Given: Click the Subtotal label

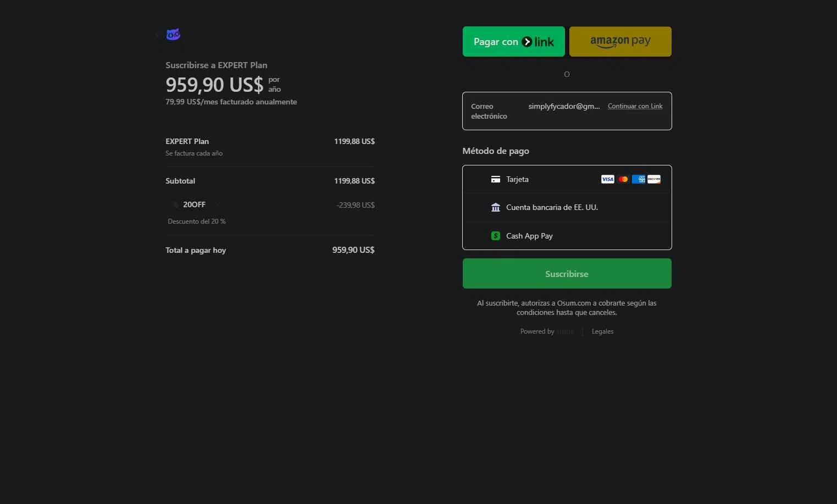Looking at the screenshot, I should point(180,181).
